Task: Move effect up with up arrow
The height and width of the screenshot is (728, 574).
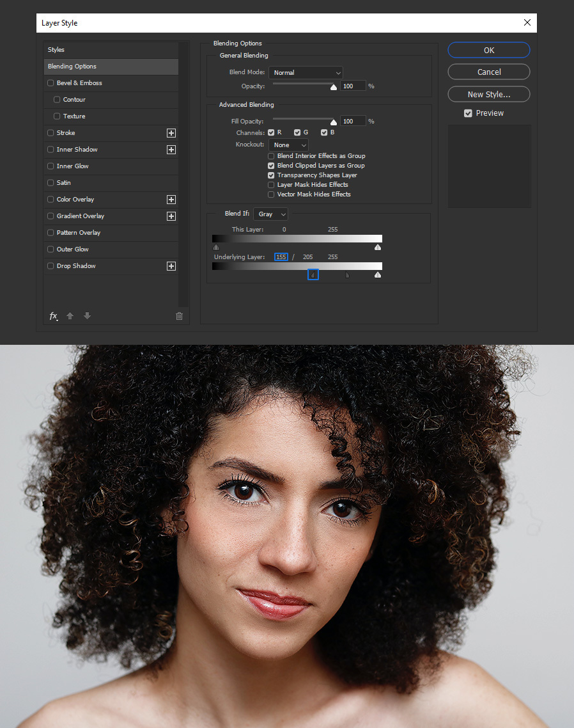Action: pyautogui.click(x=70, y=316)
